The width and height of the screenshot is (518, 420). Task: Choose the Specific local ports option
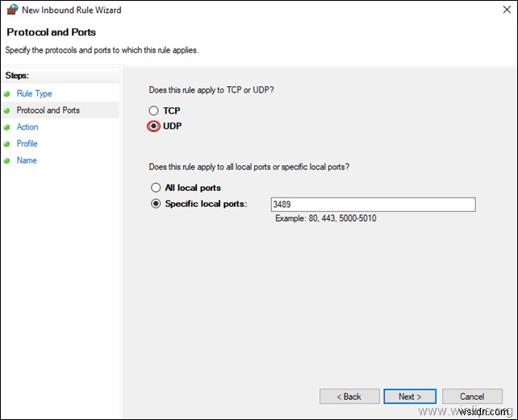tap(156, 203)
